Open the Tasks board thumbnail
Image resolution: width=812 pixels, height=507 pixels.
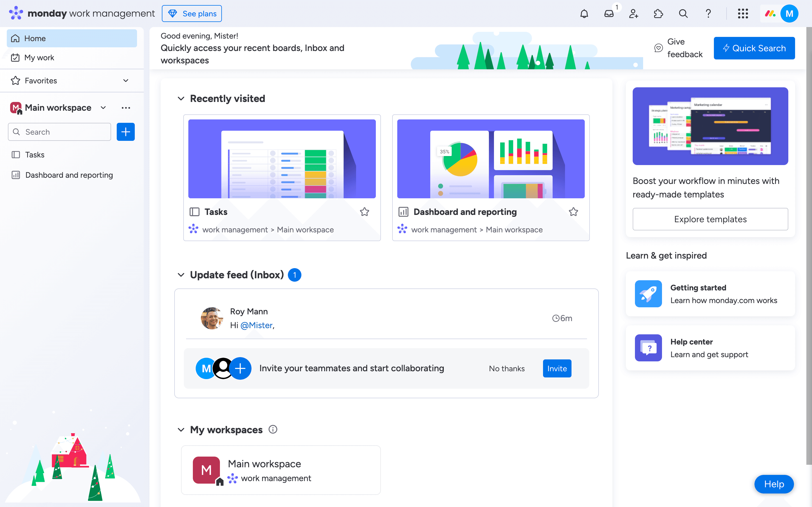coord(282,159)
